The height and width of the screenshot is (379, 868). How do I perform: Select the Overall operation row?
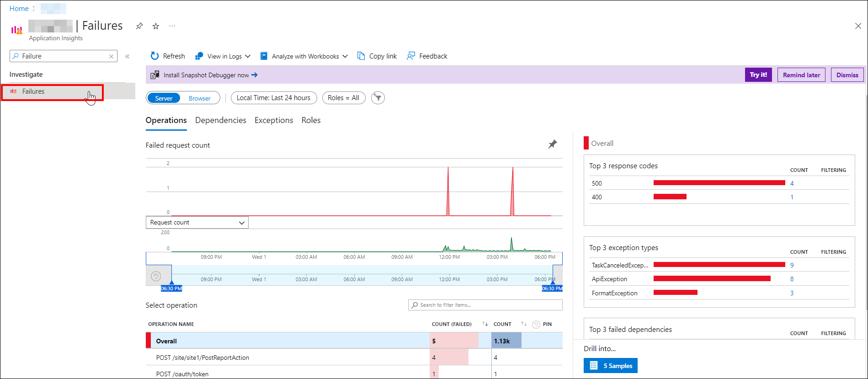coord(354,341)
